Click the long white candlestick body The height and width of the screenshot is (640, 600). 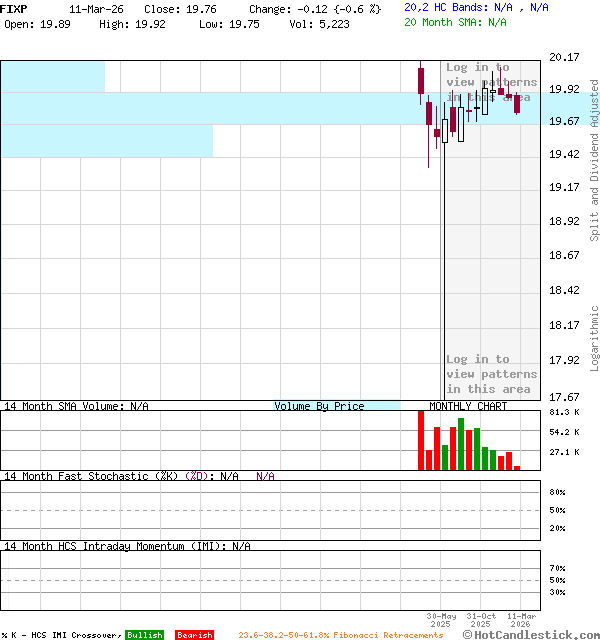click(445, 260)
